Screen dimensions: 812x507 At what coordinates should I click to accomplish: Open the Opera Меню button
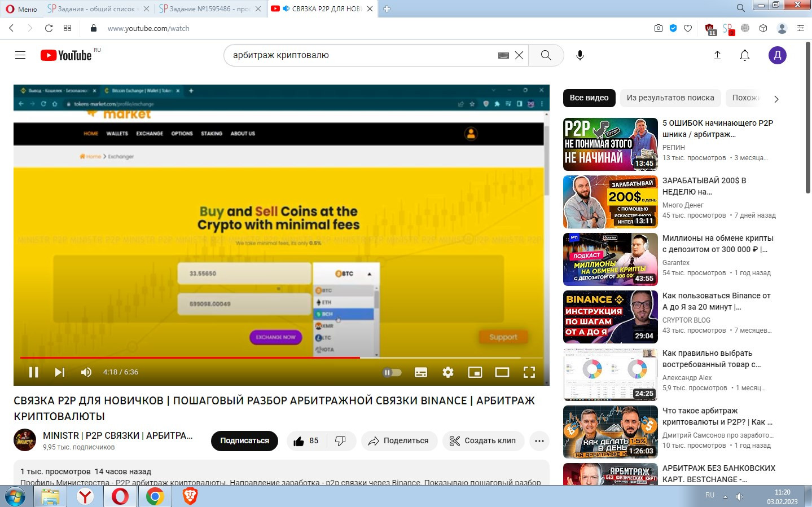pyautogui.click(x=21, y=8)
